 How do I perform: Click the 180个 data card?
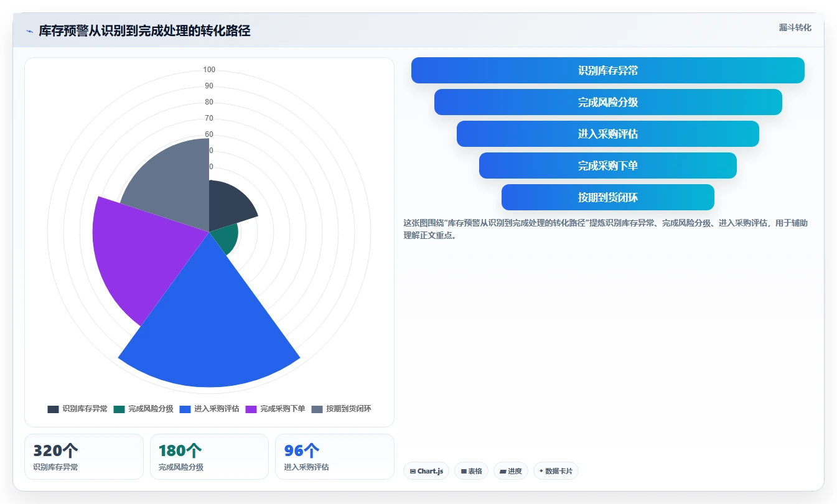tap(209, 457)
